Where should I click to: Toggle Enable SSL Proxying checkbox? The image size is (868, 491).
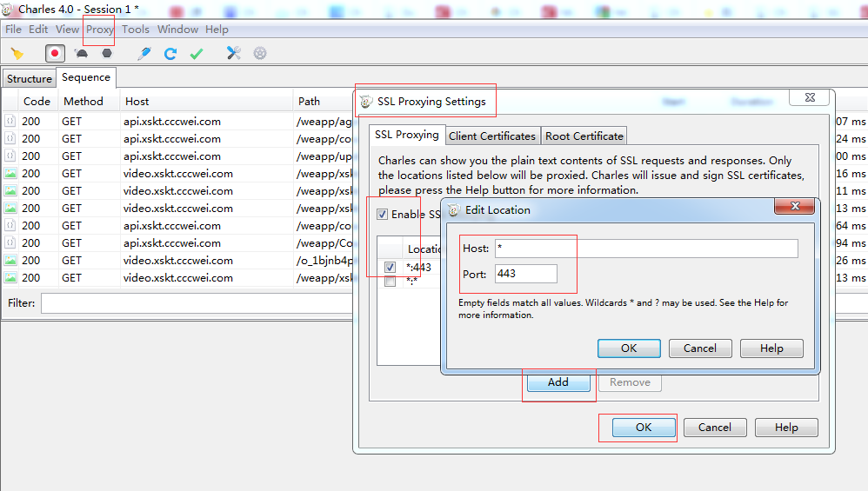coord(383,215)
